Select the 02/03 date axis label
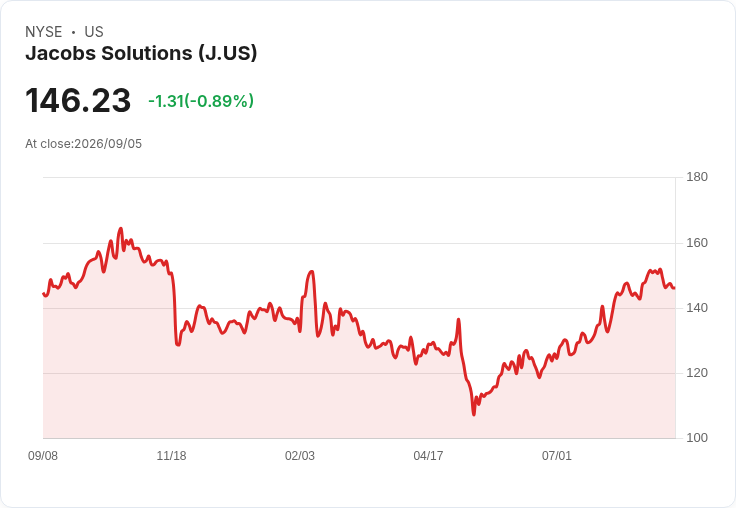 pyautogui.click(x=300, y=455)
